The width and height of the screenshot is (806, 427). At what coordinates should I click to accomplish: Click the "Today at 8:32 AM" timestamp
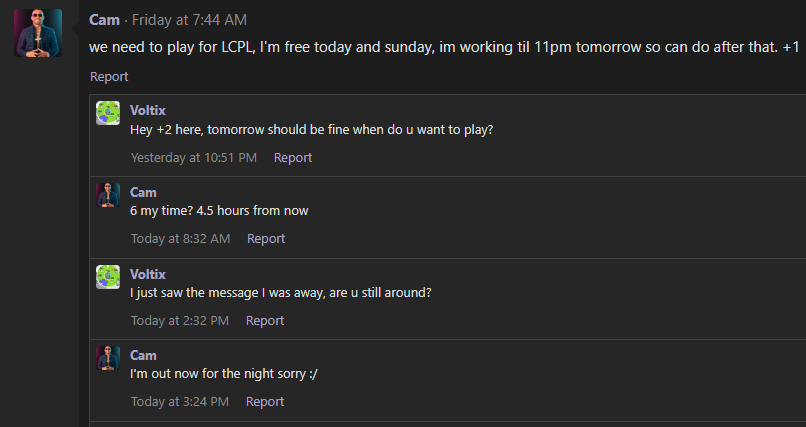(180, 238)
